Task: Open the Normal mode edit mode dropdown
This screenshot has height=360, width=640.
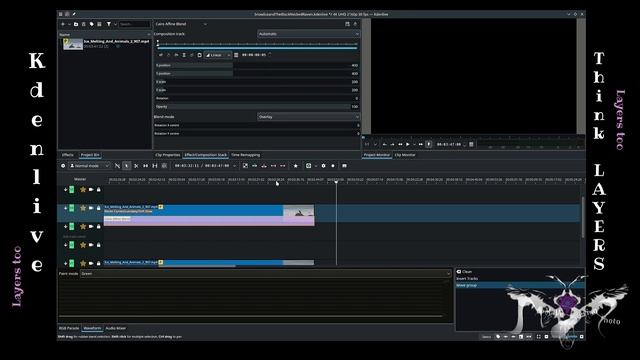Action: click(x=89, y=166)
